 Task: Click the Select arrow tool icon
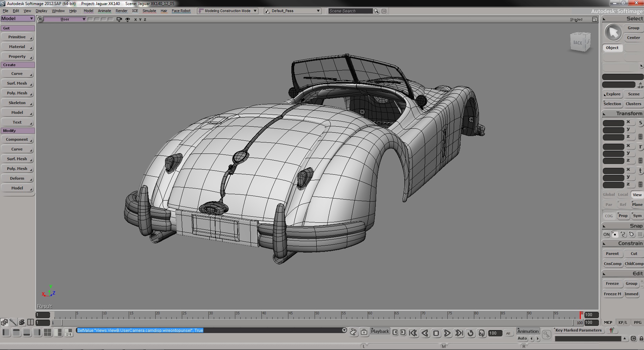tap(613, 33)
